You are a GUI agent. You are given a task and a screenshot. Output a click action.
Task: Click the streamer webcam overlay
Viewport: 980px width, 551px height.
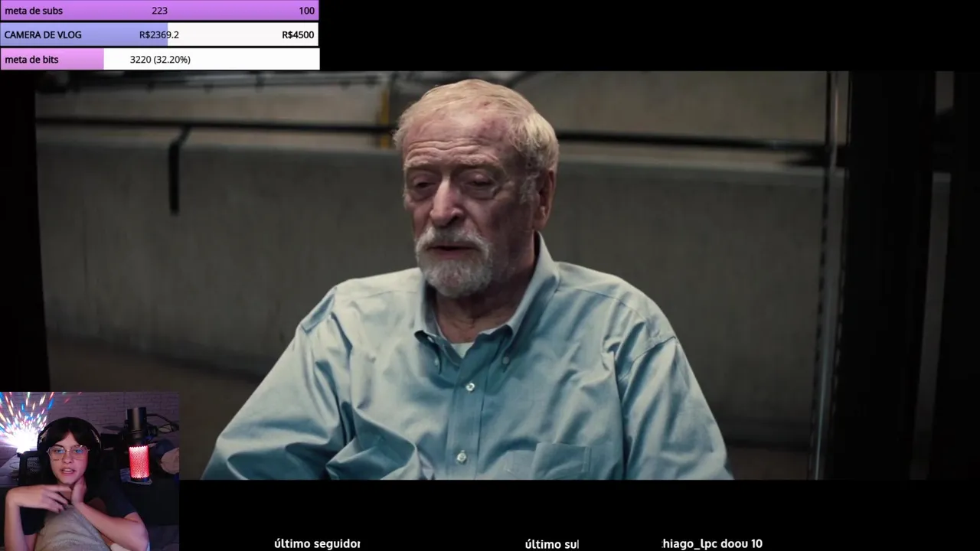coord(90,471)
